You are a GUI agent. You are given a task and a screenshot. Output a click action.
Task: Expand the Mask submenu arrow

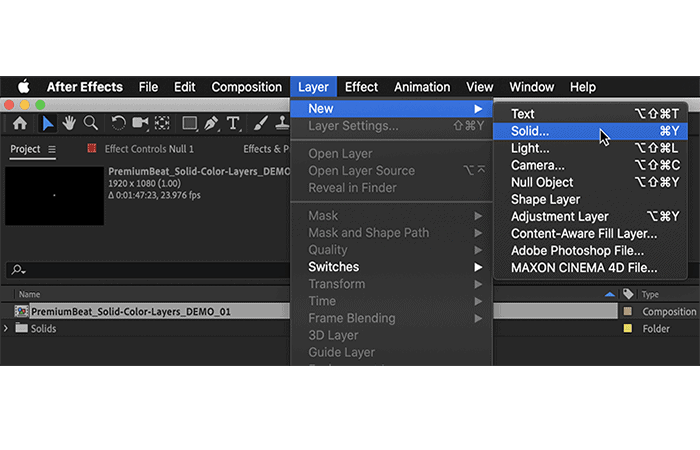coord(478,216)
